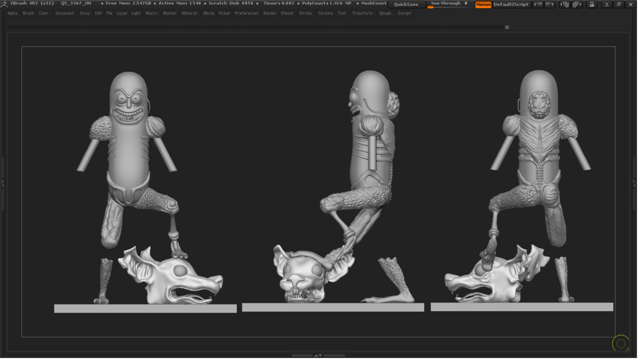Click the ZBrush logo icon
The image size is (639, 364).
click(4, 4)
